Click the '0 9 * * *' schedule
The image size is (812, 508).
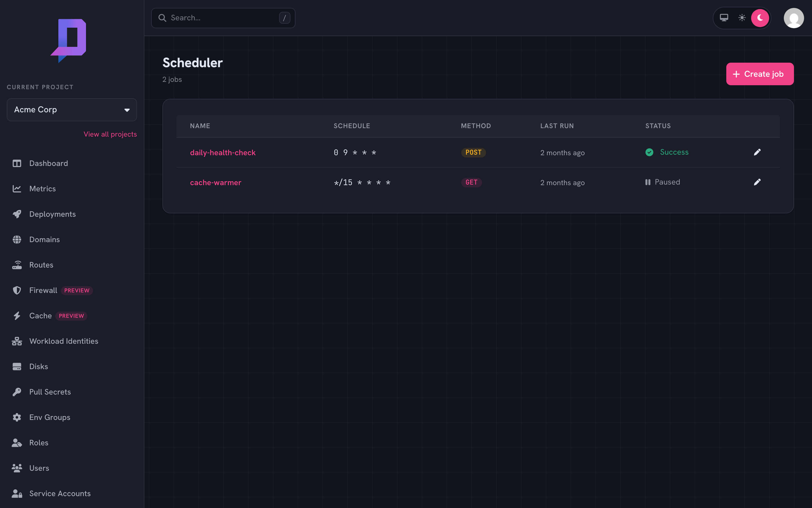point(355,152)
